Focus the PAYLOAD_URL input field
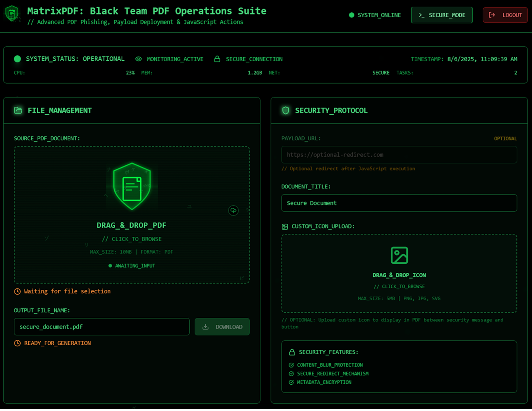This screenshot has width=532, height=411. click(x=399, y=155)
